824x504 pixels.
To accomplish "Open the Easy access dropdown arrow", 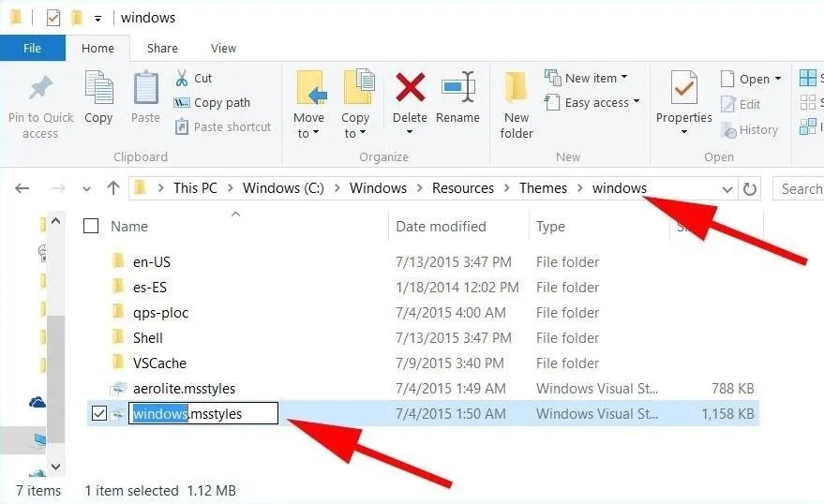I will pyautogui.click(x=637, y=101).
